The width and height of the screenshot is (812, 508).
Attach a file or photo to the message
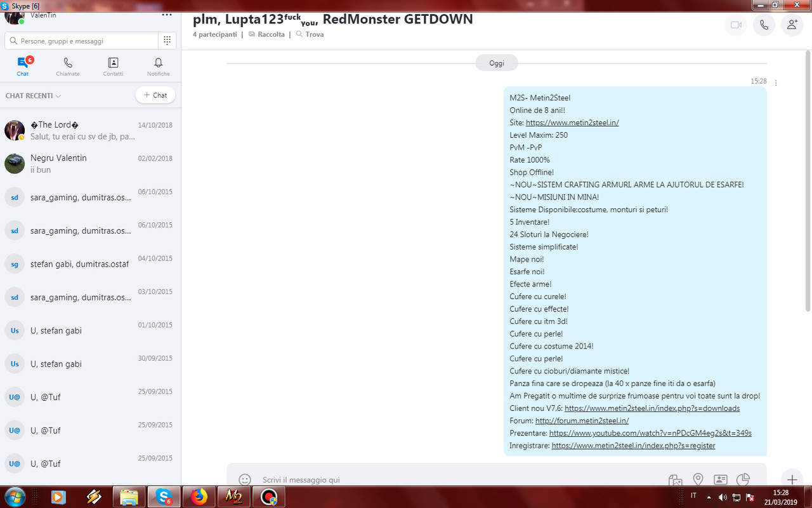click(x=675, y=480)
